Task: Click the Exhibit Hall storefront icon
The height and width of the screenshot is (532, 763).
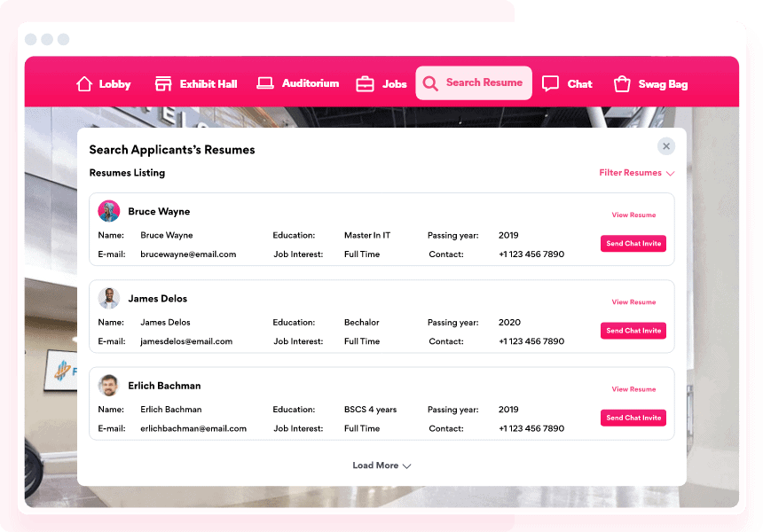Action: 163,83
